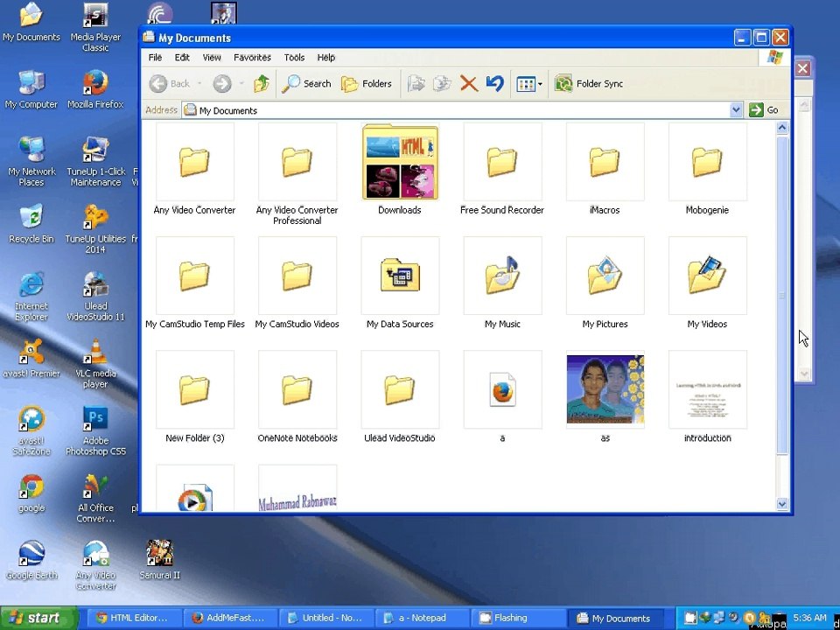Click the scrollbar down arrow in My Documents

[782, 504]
